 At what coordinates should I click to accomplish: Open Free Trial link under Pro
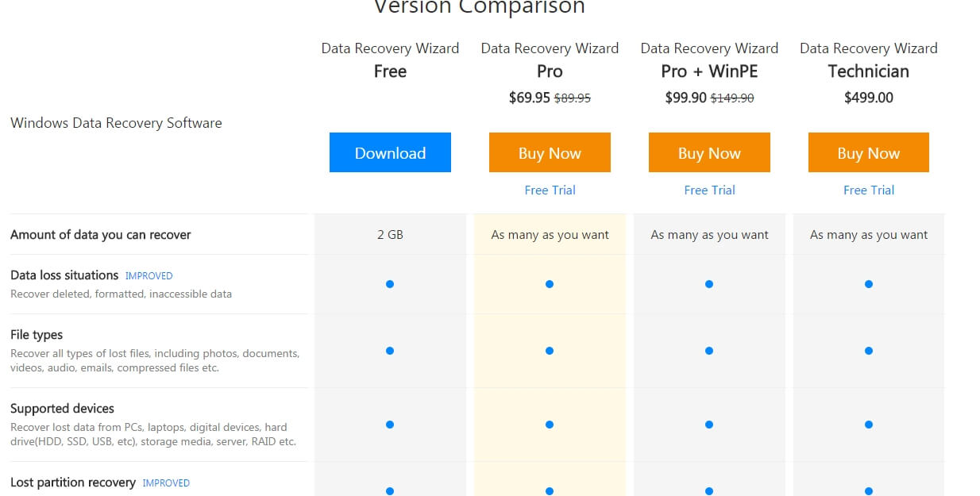pyautogui.click(x=550, y=190)
